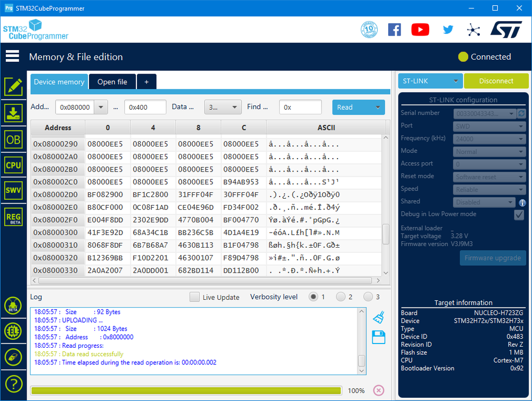532x401 pixels.
Task: Select verbosity level 1
Action: coord(313,297)
